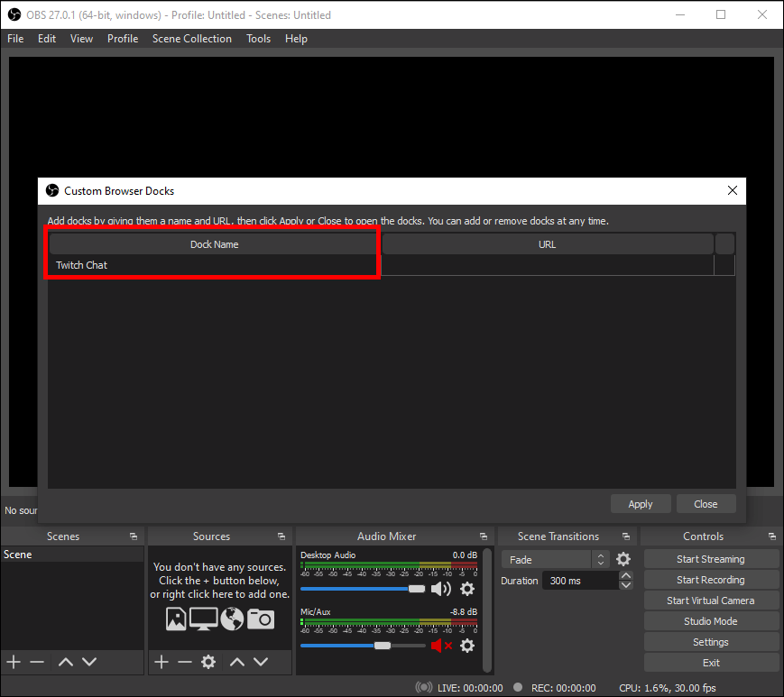Click Start Virtual Camera
This screenshot has height=697, width=784.
coord(711,601)
